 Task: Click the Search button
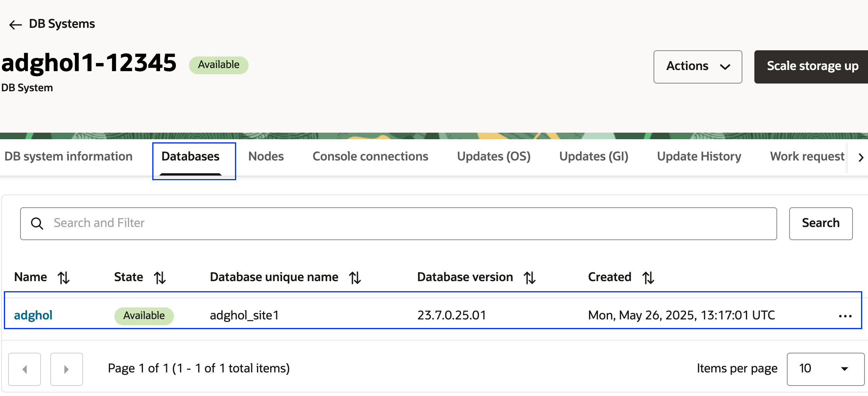[x=821, y=224]
